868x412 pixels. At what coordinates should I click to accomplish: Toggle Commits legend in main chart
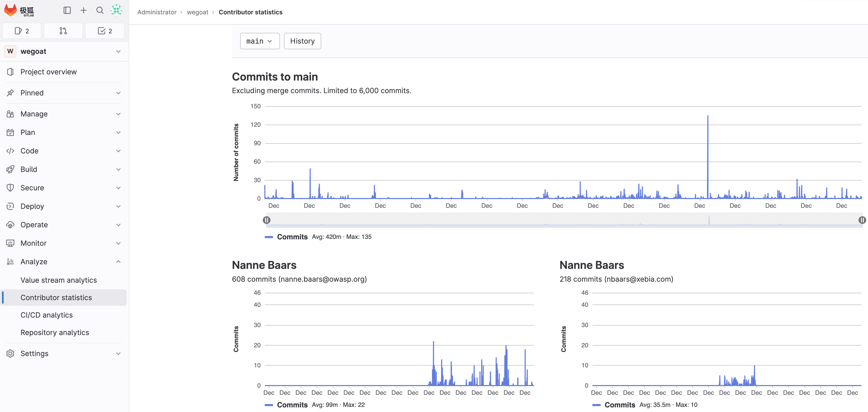click(292, 237)
